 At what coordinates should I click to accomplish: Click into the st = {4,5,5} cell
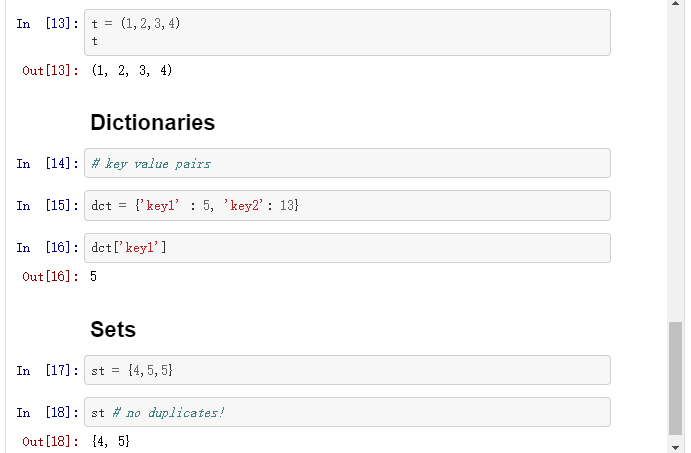349,370
